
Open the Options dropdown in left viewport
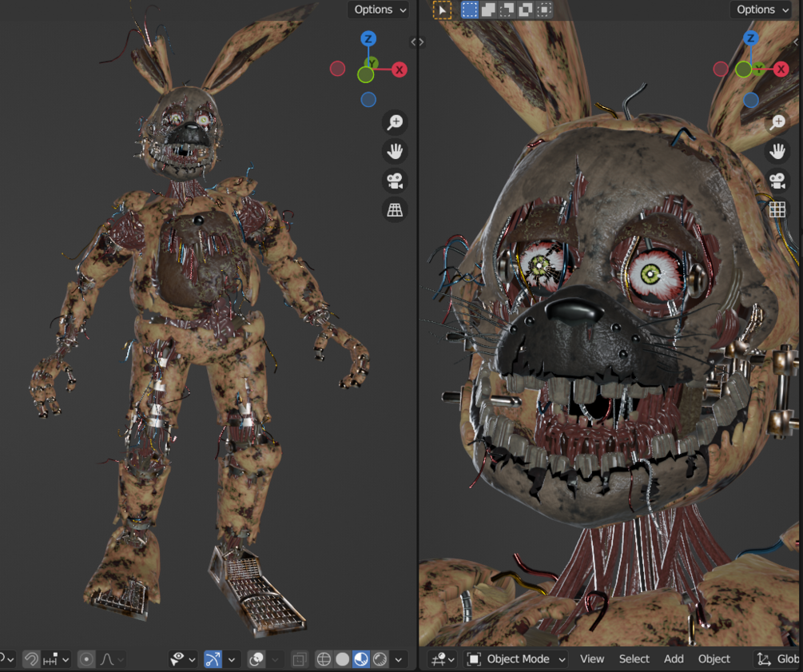(379, 10)
